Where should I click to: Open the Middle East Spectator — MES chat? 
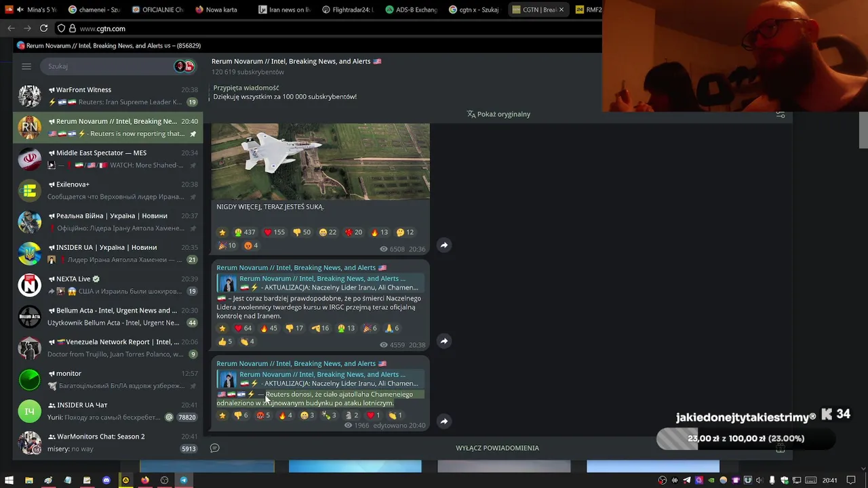[107, 159]
